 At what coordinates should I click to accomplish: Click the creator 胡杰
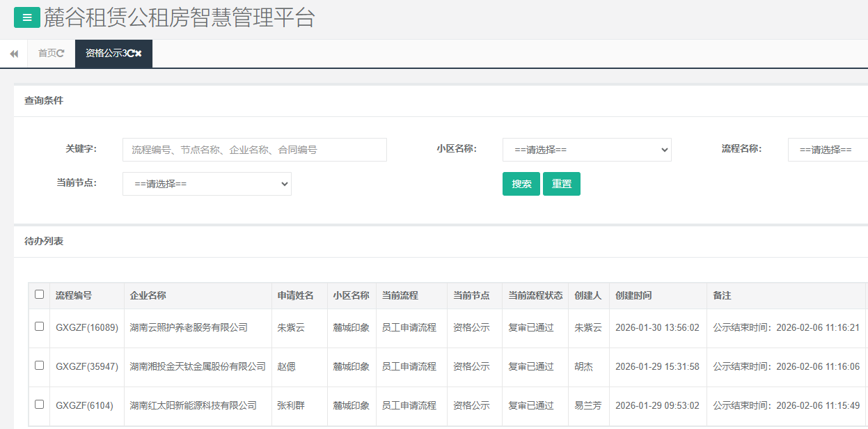point(583,366)
